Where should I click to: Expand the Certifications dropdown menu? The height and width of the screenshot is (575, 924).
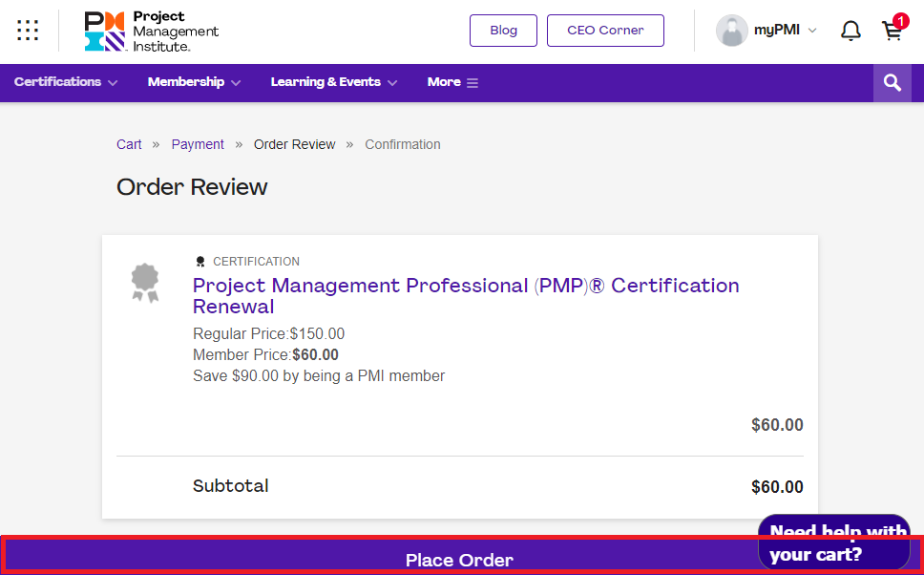(x=66, y=82)
